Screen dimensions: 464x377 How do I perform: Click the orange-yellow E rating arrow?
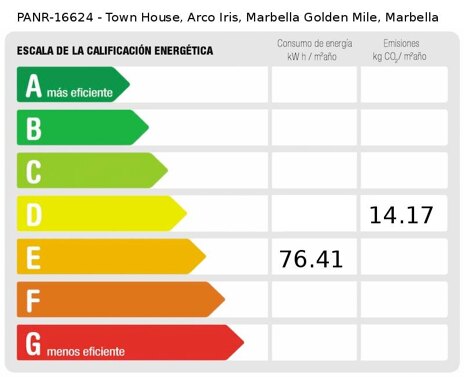pyautogui.click(x=111, y=256)
